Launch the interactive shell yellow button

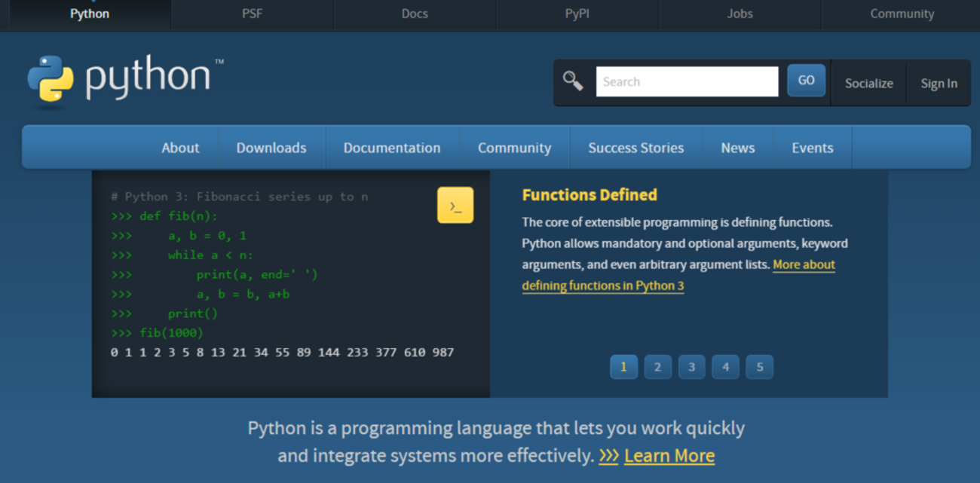pyautogui.click(x=455, y=206)
